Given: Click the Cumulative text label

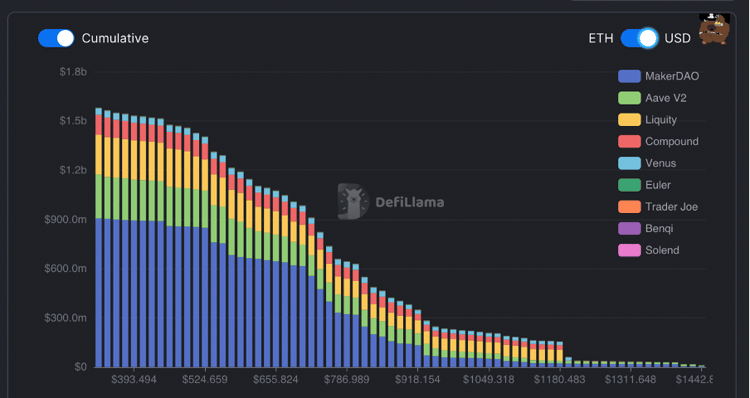Looking at the screenshot, I should 115,38.
